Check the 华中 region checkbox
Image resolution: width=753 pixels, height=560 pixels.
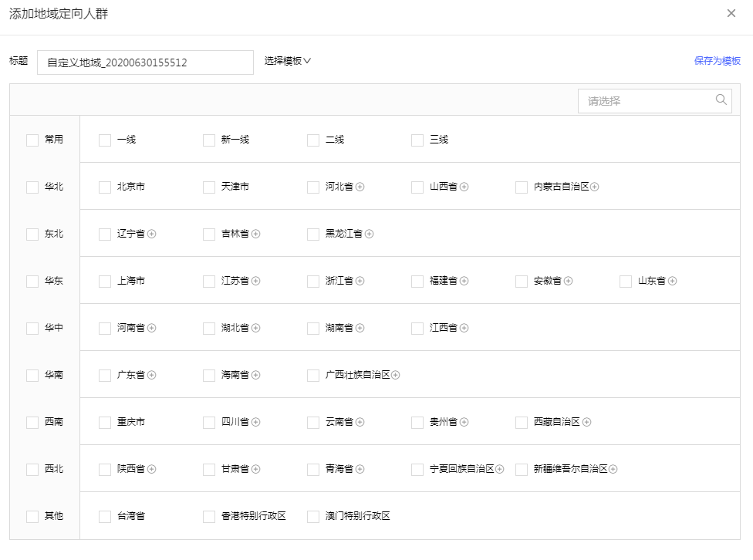32,329
